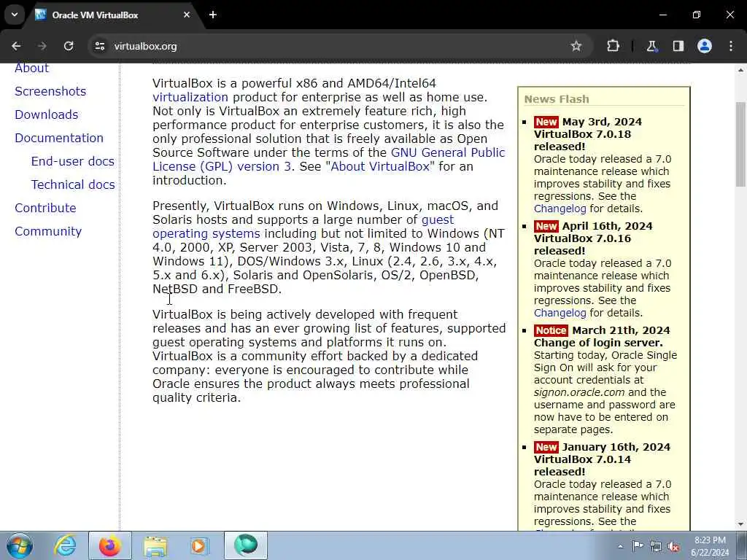The image size is (747, 560).
Task: Open the About sidebar link
Action: click(32, 68)
